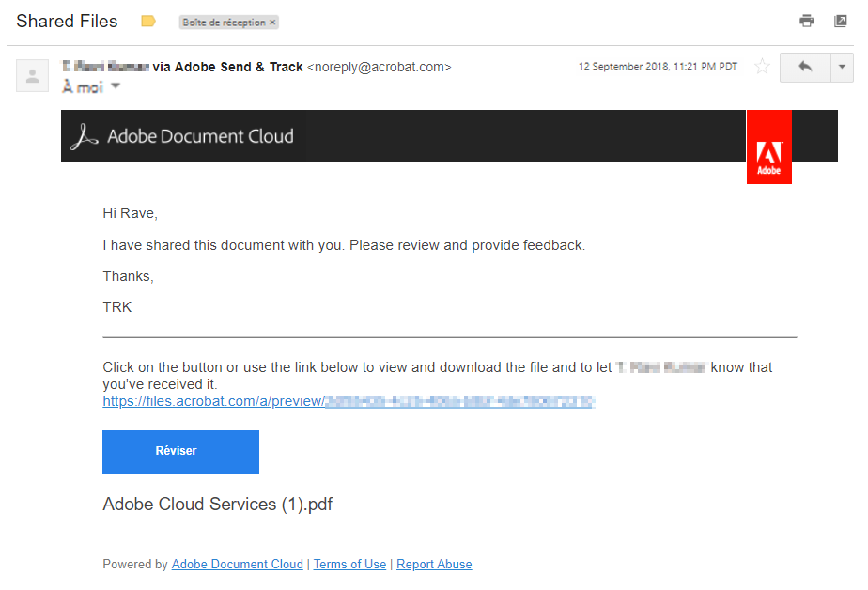Click the 'Shared Files' subject heading

pyautogui.click(x=67, y=21)
